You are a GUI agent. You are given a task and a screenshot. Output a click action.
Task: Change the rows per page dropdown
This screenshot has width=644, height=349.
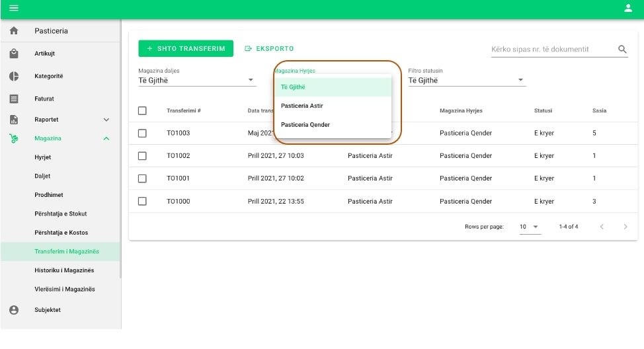[x=529, y=227]
